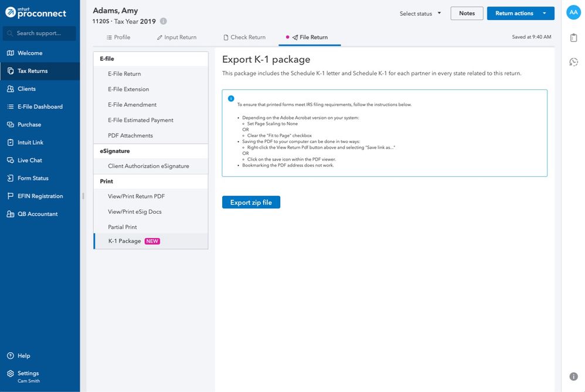Click the Export zip file button
Viewport: 585px width, 392px height.
click(251, 202)
